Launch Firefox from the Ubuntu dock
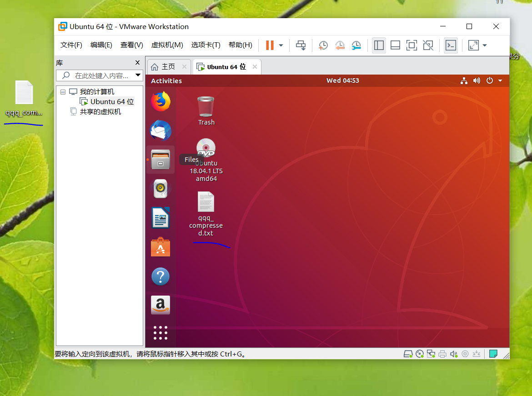 click(161, 101)
